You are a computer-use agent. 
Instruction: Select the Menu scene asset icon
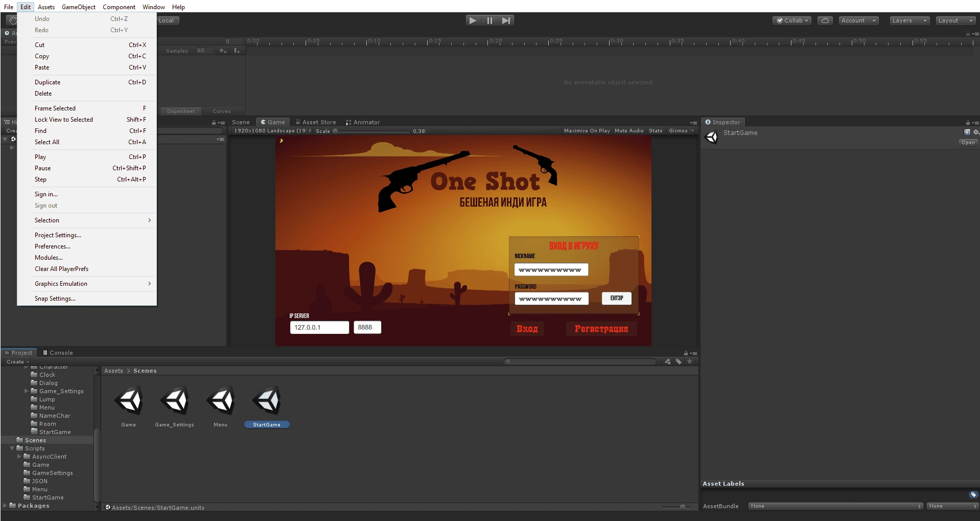point(221,400)
